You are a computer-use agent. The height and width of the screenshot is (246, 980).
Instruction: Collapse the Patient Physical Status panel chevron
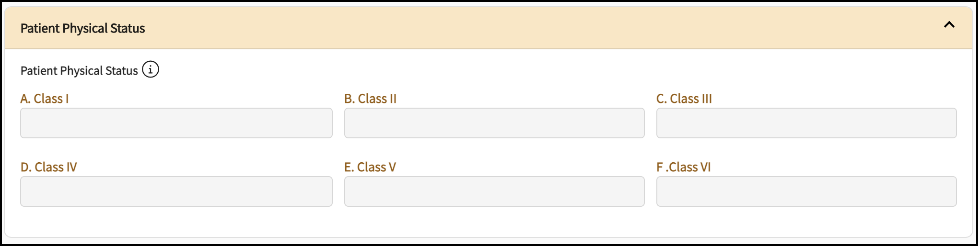(949, 25)
